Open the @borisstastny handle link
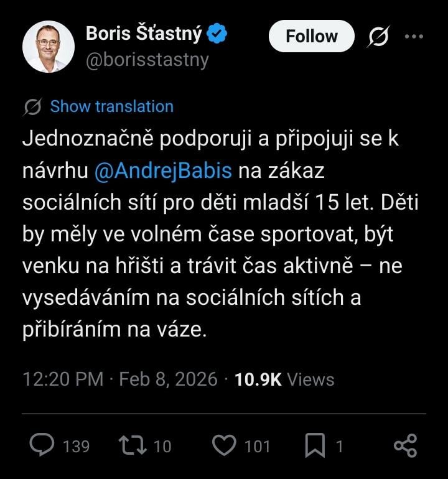Image resolution: width=448 pixels, height=479 pixels. click(147, 60)
